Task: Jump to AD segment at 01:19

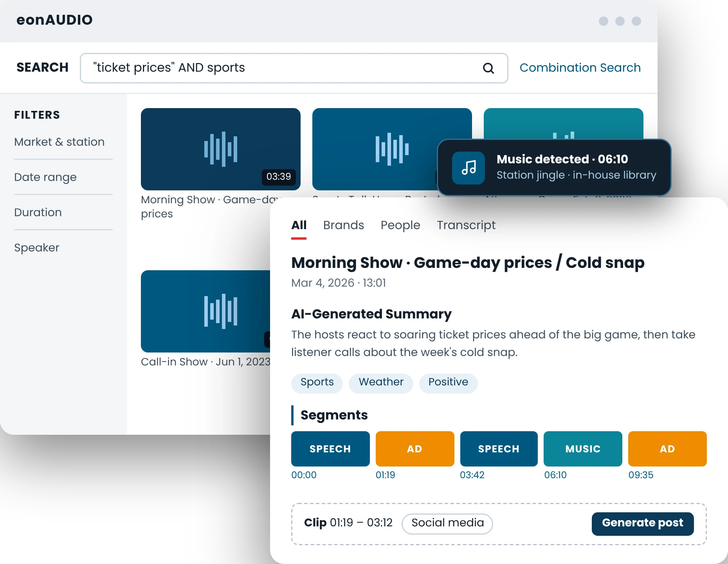Action: click(415, 449)
